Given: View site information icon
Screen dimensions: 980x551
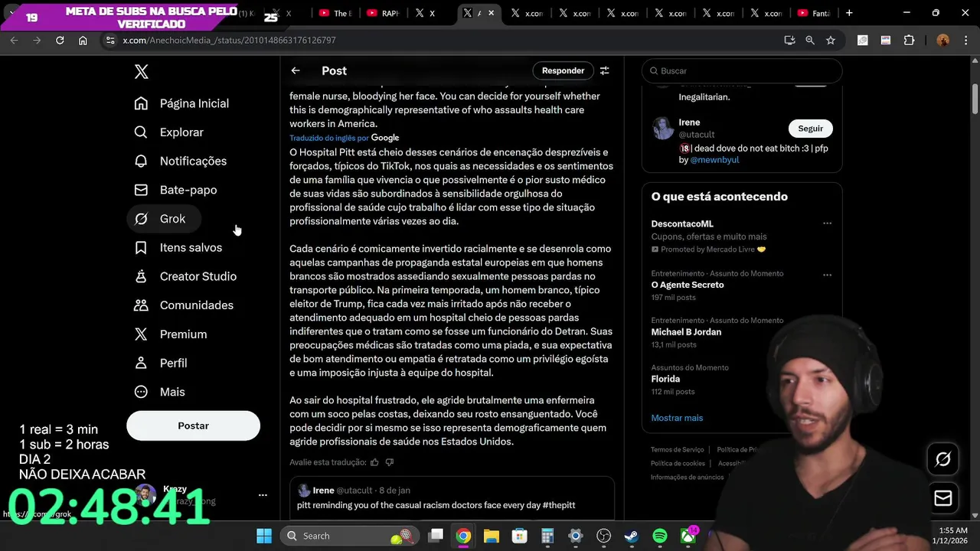Looking at the screenshot, I should click(110, 40).
